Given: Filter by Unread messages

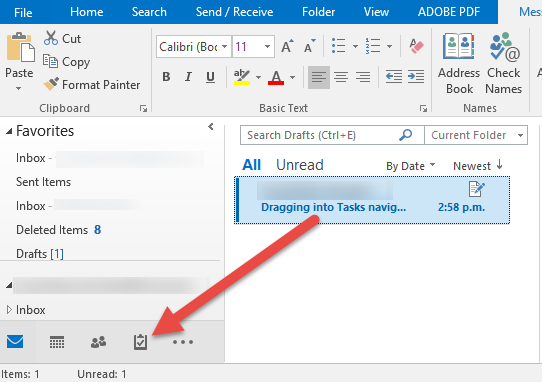Looking at the screenshot, I should pos(300,165).
